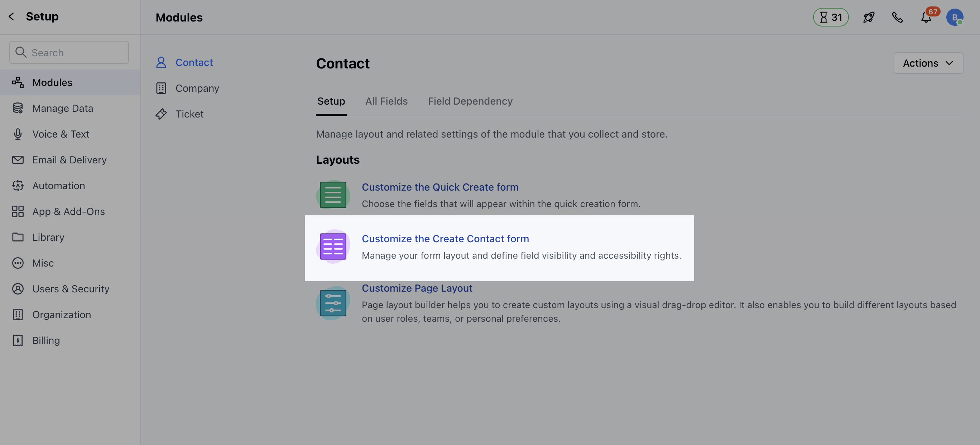The height and width of the screenshot is (445, 980).
Task: Click the Billing sidebar icon
Action: (x=18, y=340)
